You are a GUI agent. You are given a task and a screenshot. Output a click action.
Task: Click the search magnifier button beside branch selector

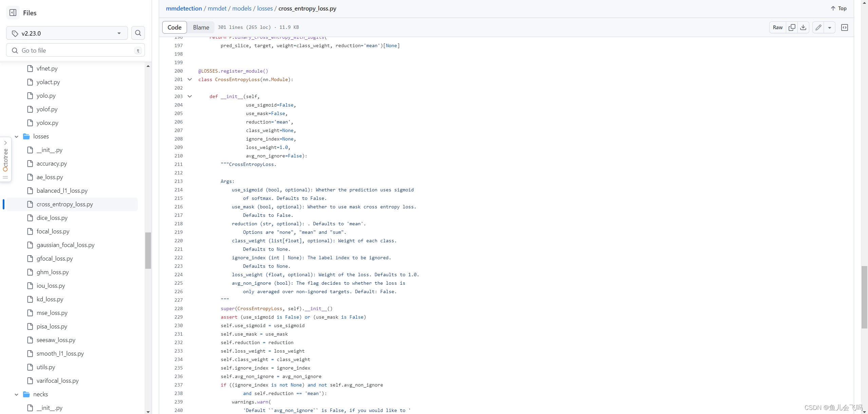(138, 33)
